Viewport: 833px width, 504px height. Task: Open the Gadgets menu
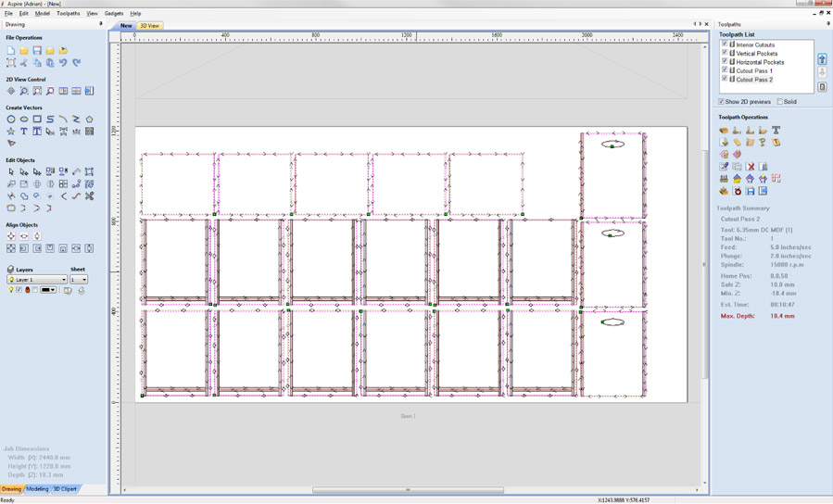(114, 13)
